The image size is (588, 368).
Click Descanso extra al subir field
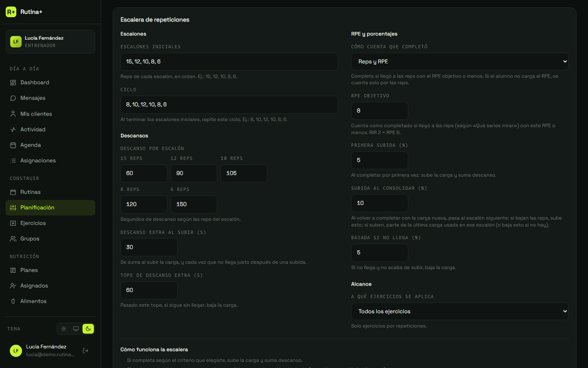[x=149, y=247]
